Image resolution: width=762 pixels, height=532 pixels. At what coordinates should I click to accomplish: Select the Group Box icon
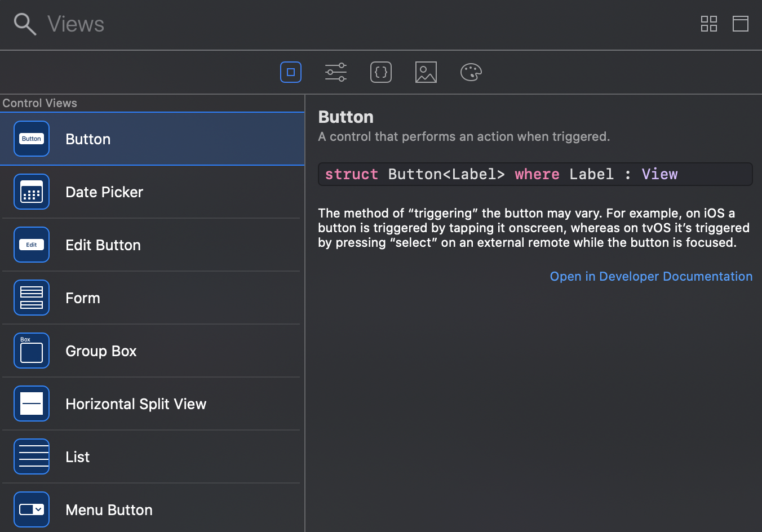click(x=32, y=351)
